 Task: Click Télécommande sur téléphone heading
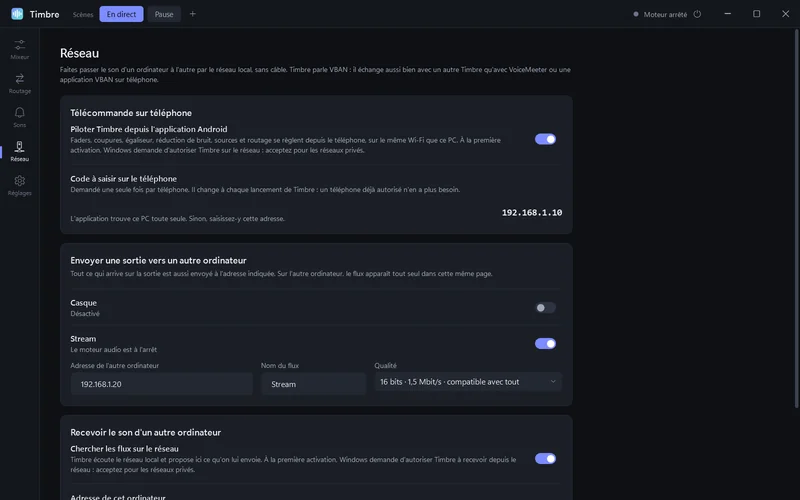[131, 113]
